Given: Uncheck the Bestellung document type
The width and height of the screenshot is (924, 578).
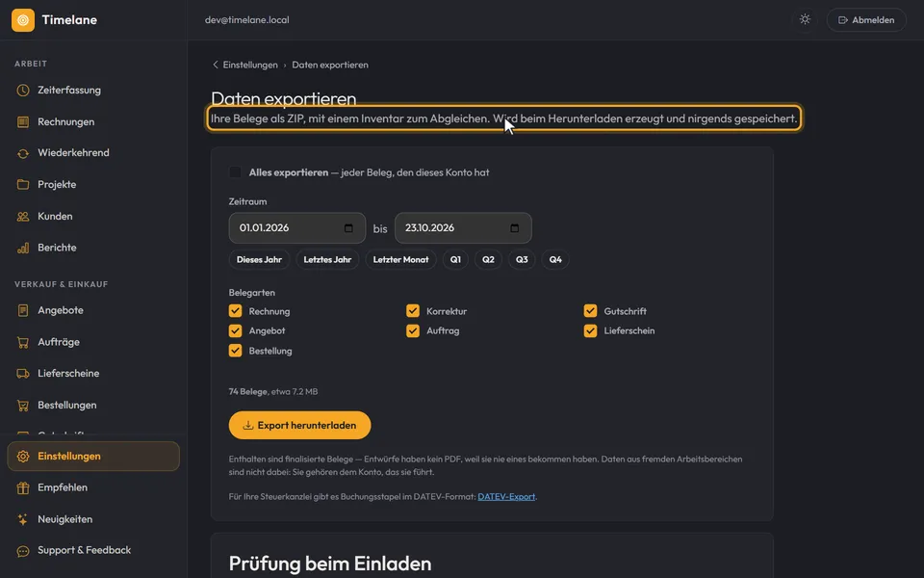Looking at the screenshot, I should click(x=235, y=351).
